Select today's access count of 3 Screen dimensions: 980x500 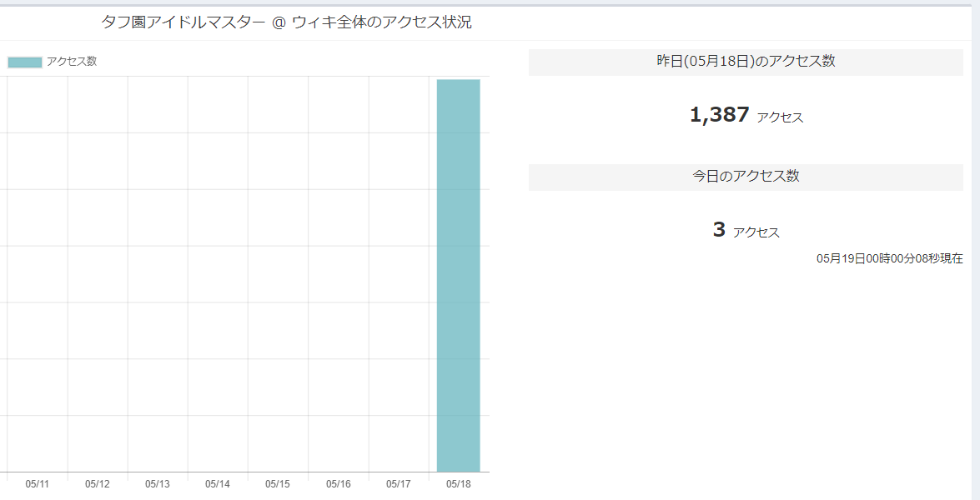tap(719, 230)
